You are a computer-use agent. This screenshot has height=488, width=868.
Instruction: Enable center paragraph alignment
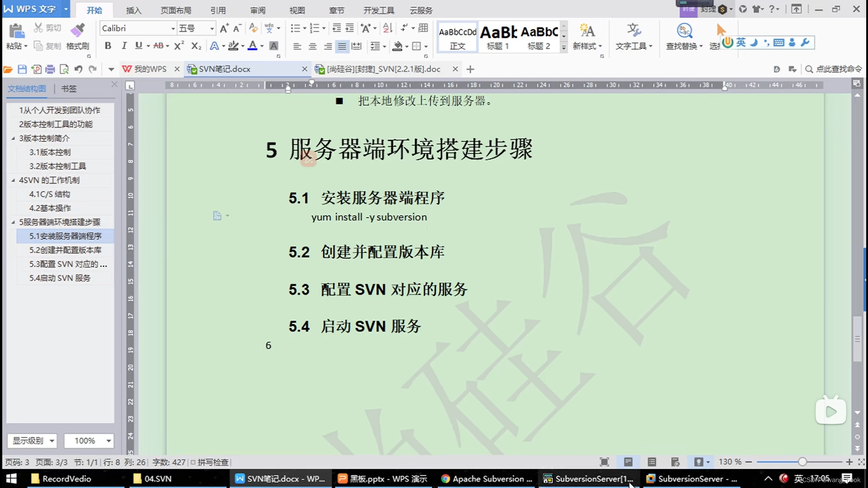coord(312,46)
